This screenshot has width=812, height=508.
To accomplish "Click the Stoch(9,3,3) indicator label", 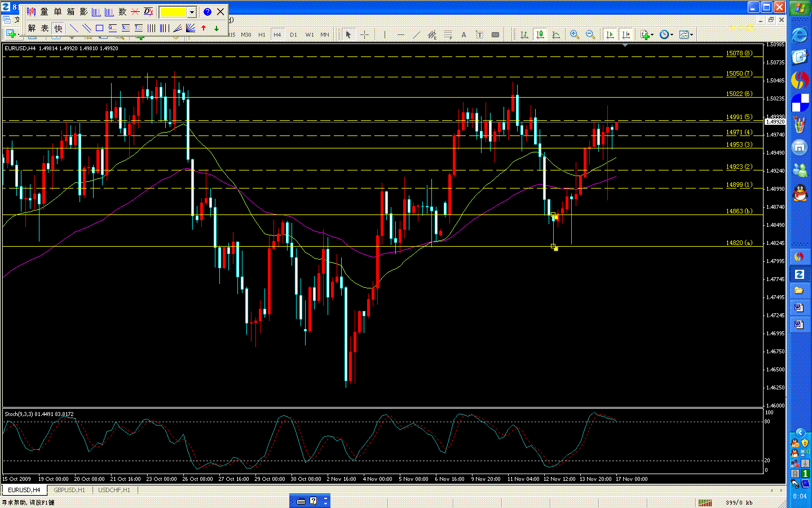I will point(39,414).
